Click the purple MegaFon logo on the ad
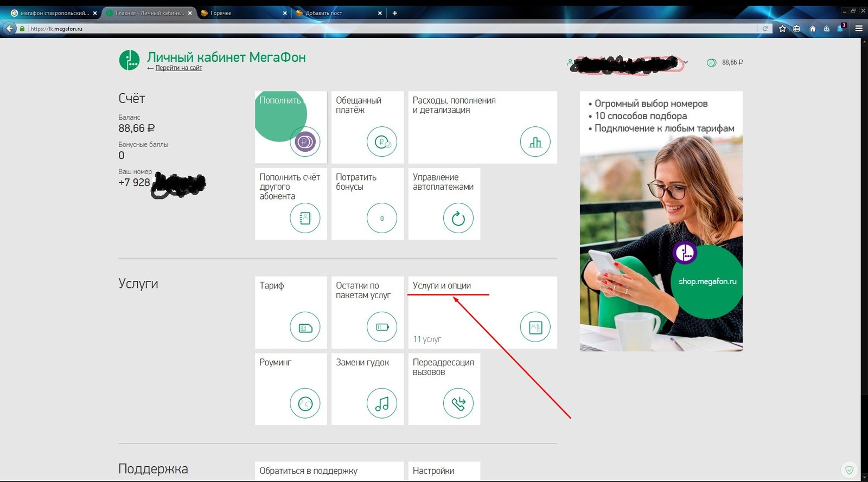The image size is (868, 482). (685, 253)
